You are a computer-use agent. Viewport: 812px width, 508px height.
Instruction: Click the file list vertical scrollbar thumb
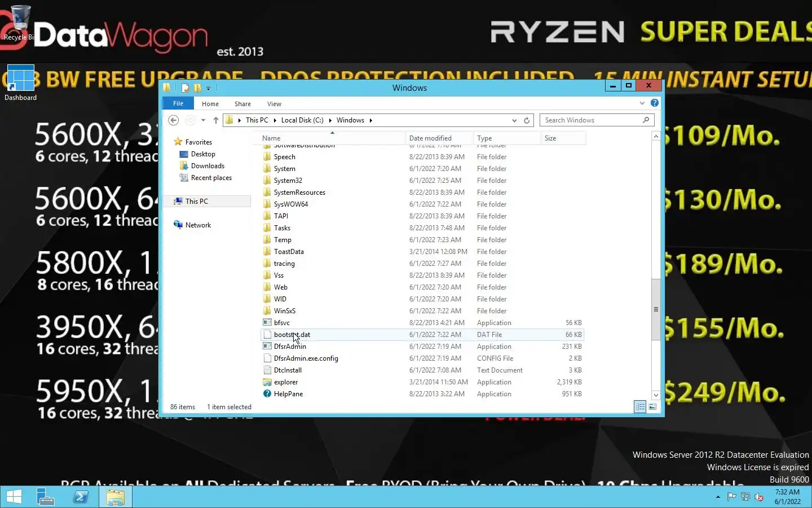click(x=656, y=309)
